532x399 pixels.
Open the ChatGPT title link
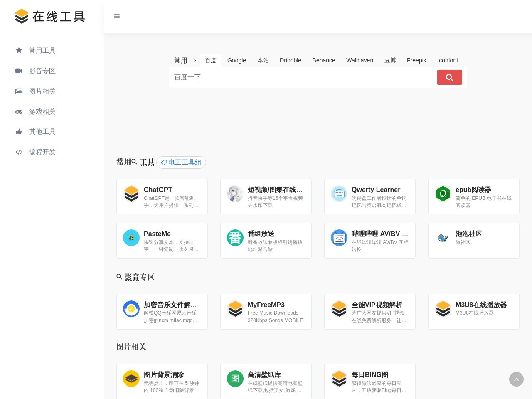158,190
